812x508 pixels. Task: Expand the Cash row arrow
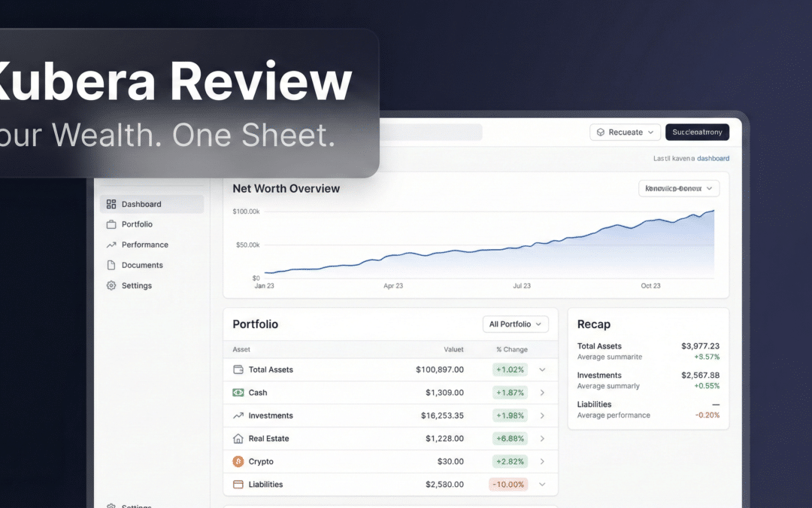(x=542, y=392)
